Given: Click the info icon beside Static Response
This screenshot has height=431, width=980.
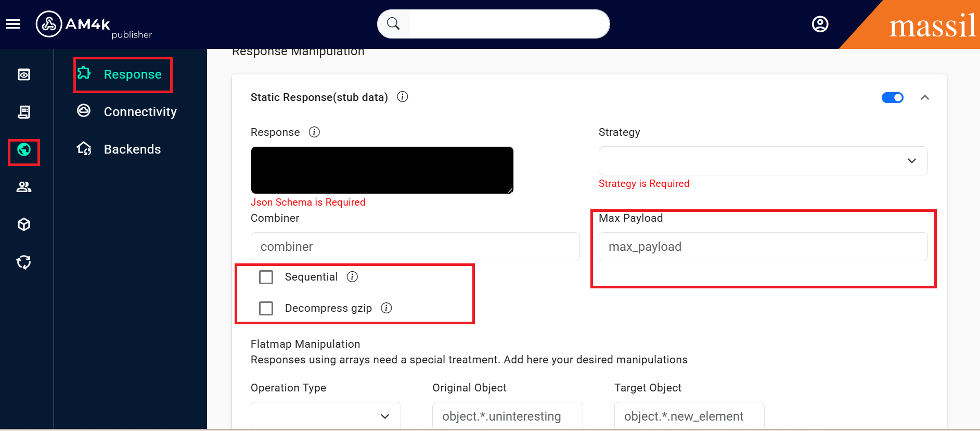Looking at the screenshot, I should coord(402,97).
